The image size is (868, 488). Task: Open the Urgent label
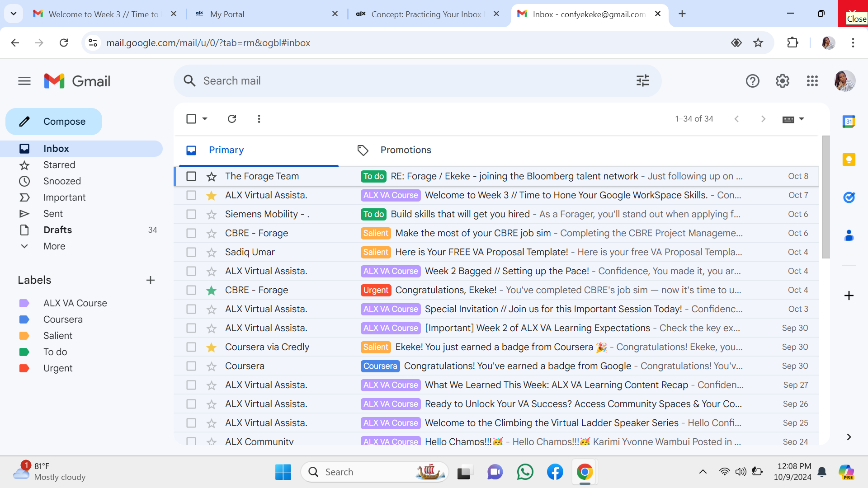[x=58, y=368]
